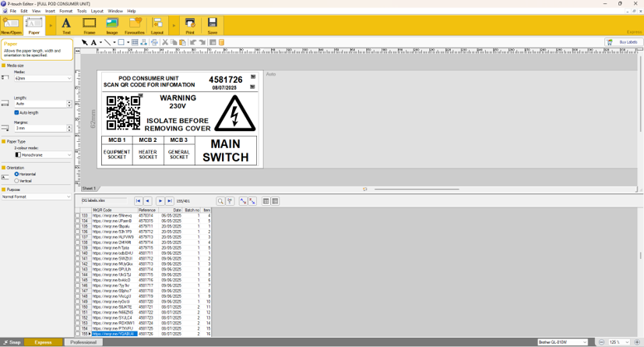
Task: Jump to last database record
Action: [169, 201]
